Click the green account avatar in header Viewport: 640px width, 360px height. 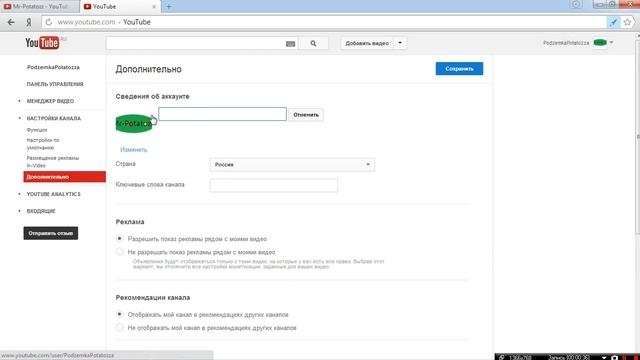(x=600, y=42)
